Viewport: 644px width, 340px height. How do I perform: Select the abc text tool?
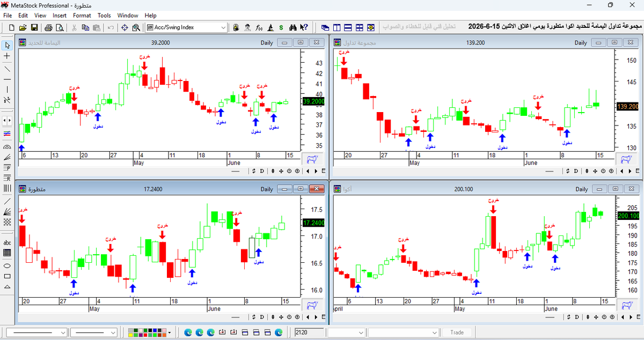[x=7, y=242]
